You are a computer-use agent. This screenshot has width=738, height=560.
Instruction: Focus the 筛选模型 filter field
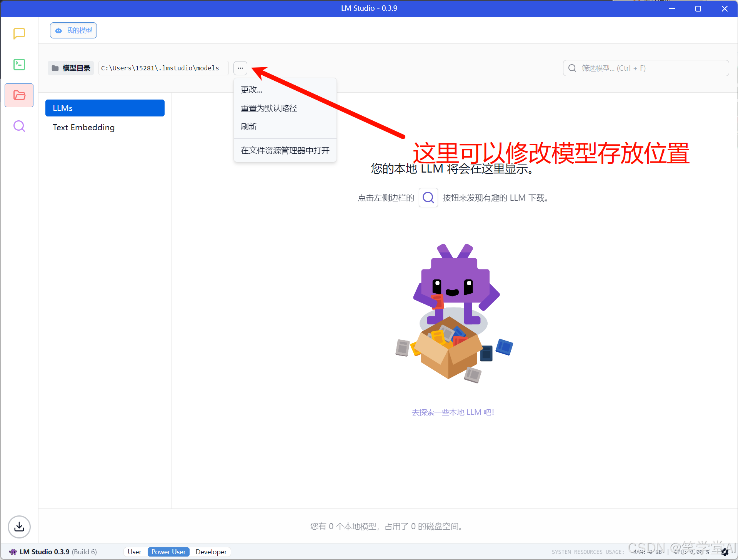(646, 68)
